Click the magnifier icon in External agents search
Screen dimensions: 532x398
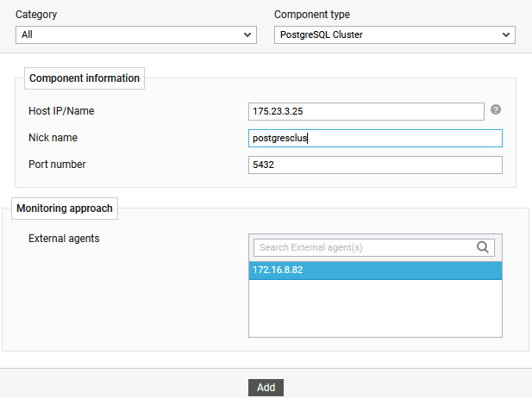coord(483,247)
